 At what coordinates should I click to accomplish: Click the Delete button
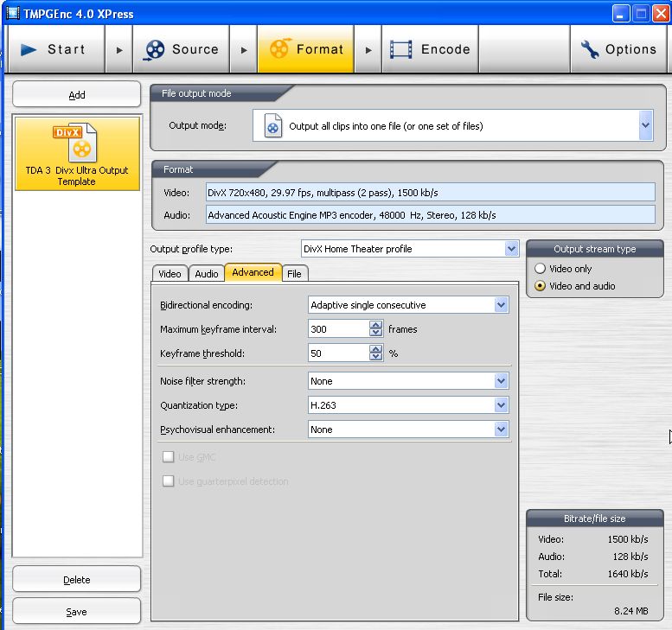pos(77,580)
